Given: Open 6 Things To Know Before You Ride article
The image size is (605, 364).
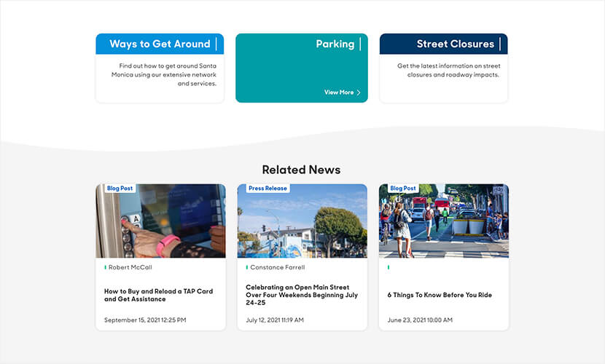Looking at the screenshot, I should tap(440, 295).
